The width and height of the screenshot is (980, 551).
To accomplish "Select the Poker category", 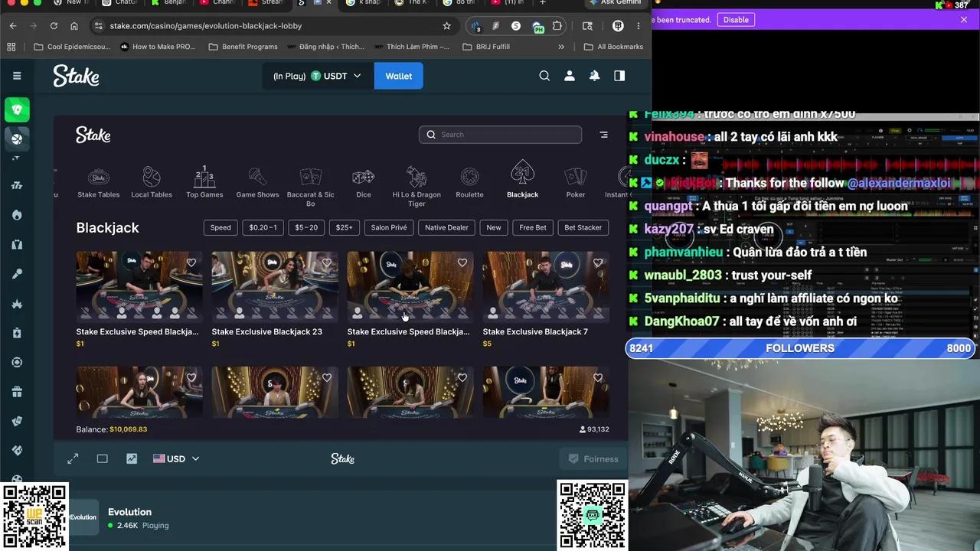I will click(x=576, y=183).
